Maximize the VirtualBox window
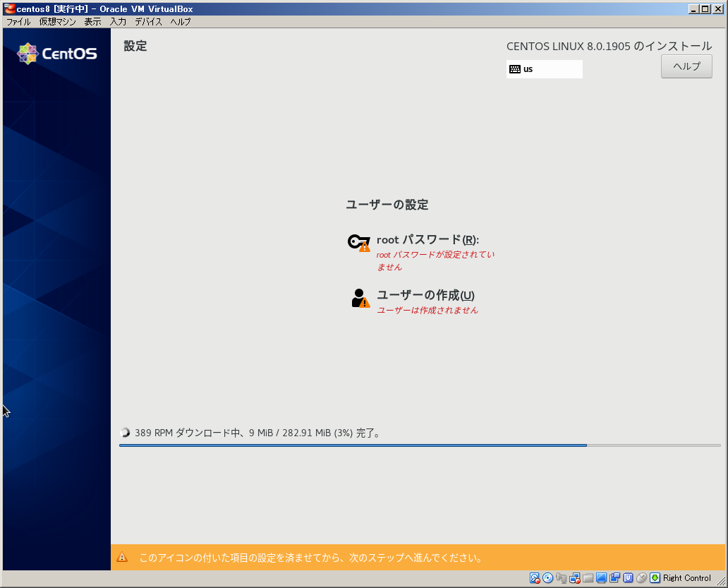 tap(705, 9)
